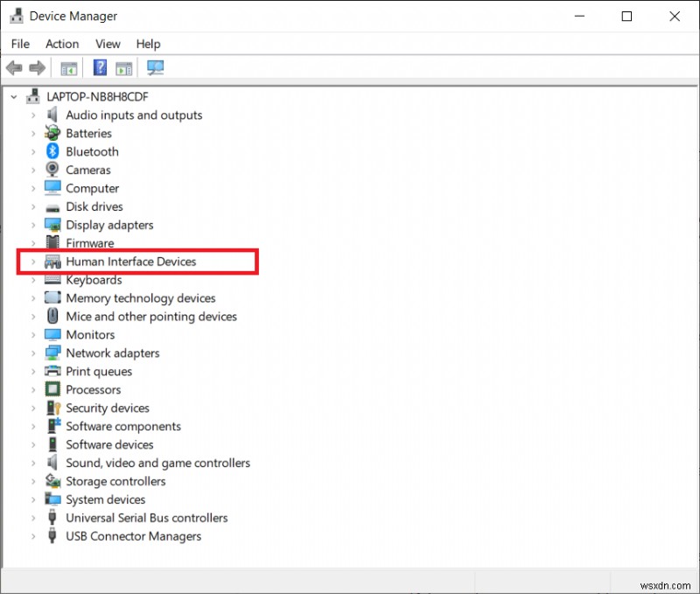Click the Print queues printer icon
The image size is (700, 594).
coord(52,371)
